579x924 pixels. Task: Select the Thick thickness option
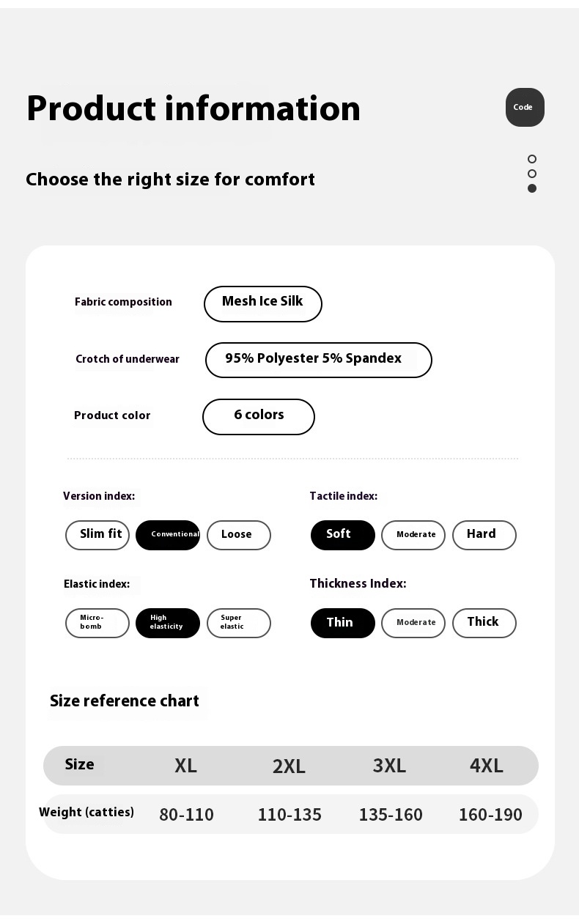tap(484, 623)
